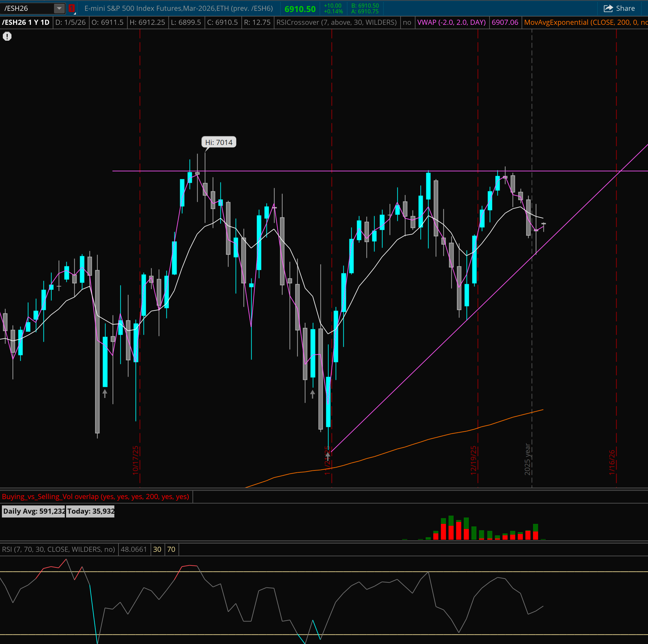Viewport: 648px width, 644px height.
Task: Select the VWAP study label
Action: click(451, 23)
